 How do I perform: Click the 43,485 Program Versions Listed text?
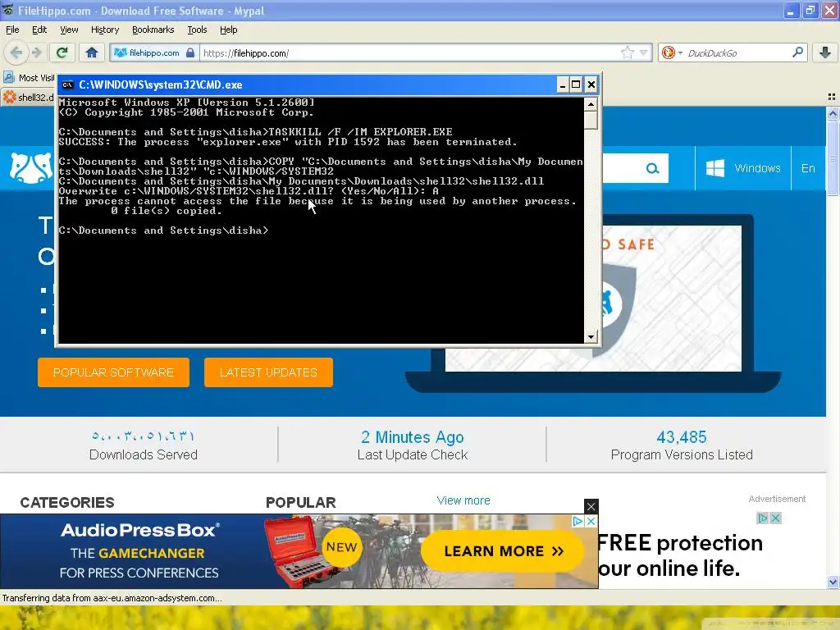[682, 445]
